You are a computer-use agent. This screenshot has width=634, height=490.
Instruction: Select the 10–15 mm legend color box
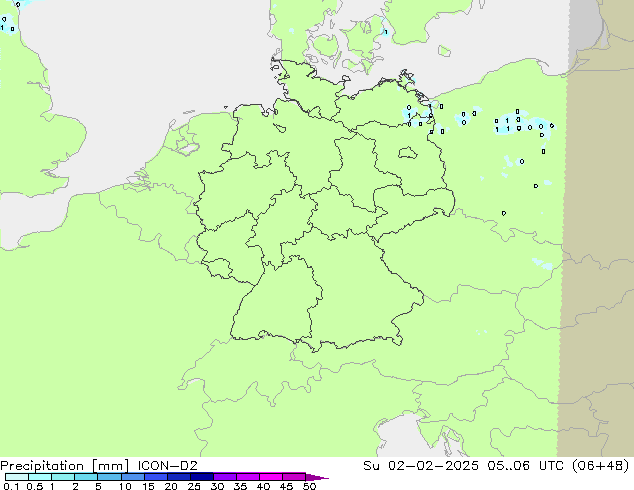[133, 477]
